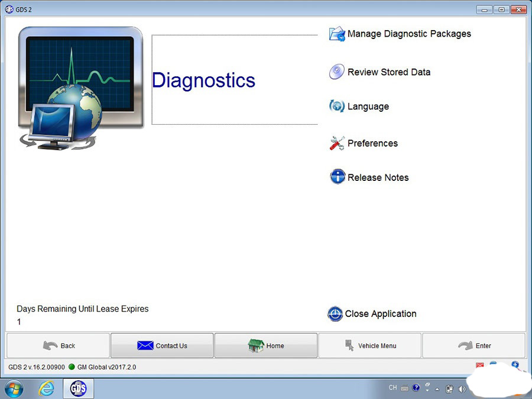Click the Home button
532x399 pixels.
[x=266, y=346]
